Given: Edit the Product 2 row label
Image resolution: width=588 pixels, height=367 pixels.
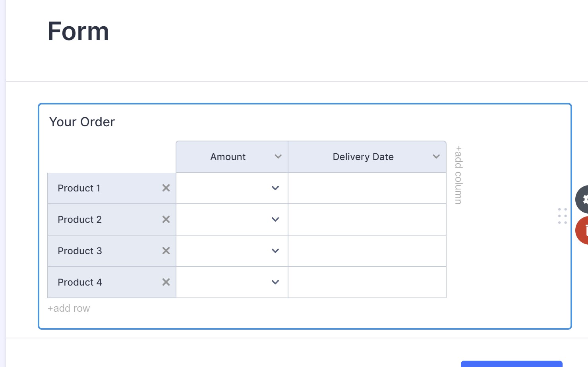Looking at the screenshot, I should coord(80,220).
